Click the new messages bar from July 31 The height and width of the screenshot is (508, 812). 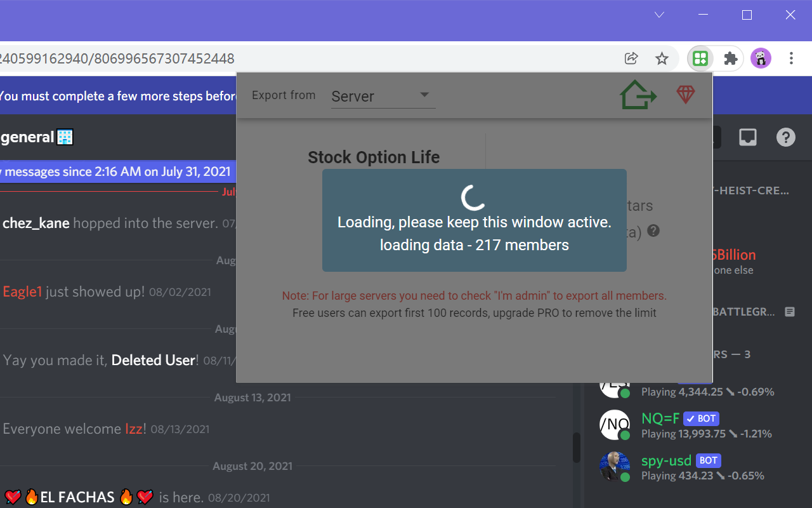(114, 171)
